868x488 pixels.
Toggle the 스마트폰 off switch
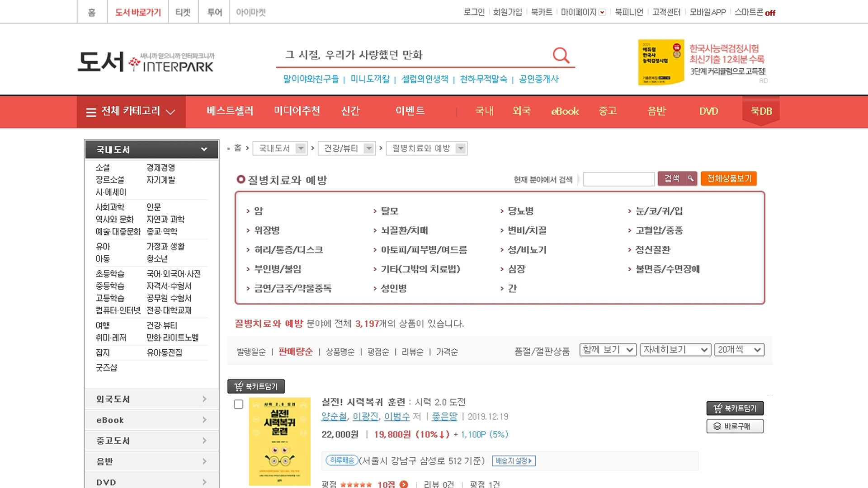tap(770, 13)
